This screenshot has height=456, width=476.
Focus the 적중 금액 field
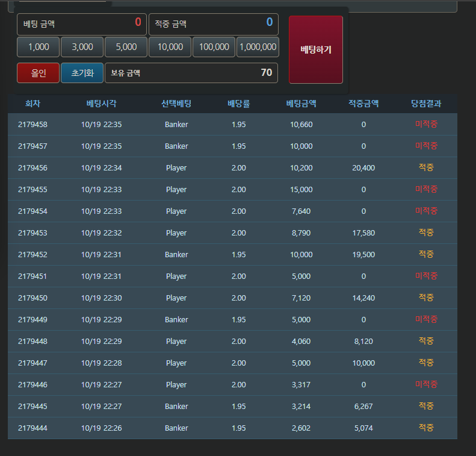pyautogui.click(x=214, y=24)
